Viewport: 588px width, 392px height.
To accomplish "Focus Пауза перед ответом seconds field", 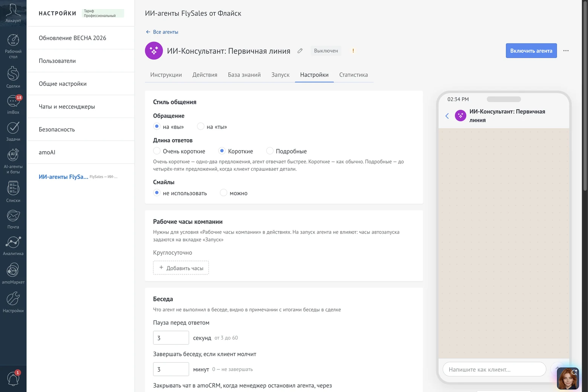I will pos(171,338).
